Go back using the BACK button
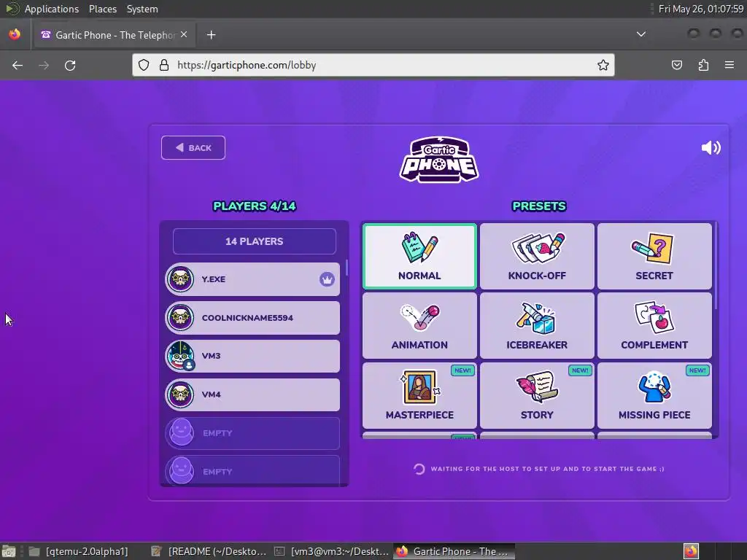 click(x=193, y=147)
